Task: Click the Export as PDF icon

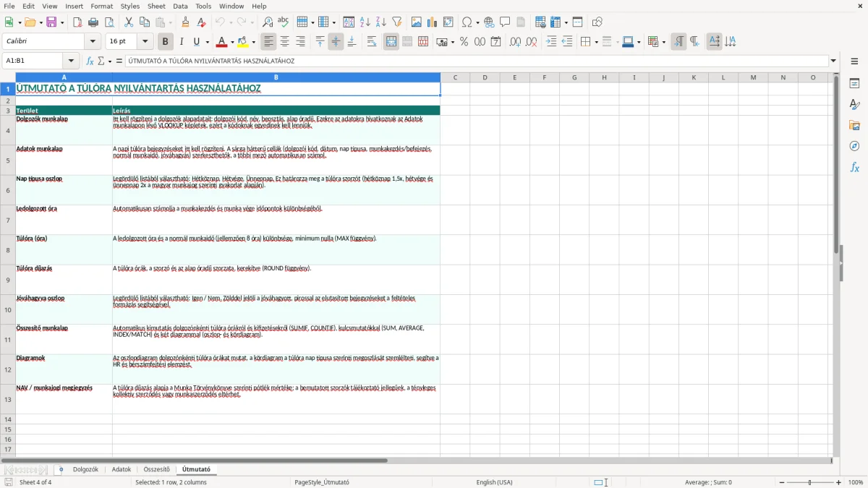Action: pyautogui.click(x=77, y=22)
